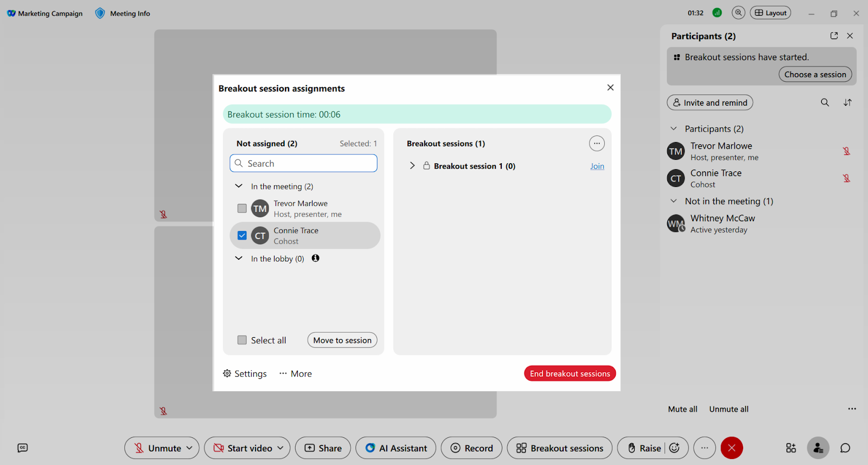Open Breakout sessions from bottom bar

559,448
